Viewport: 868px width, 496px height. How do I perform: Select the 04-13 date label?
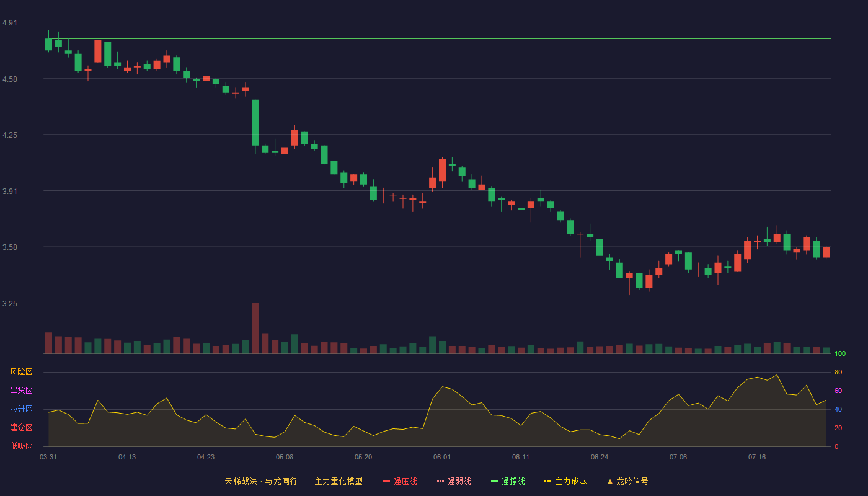tap(127, 457)
